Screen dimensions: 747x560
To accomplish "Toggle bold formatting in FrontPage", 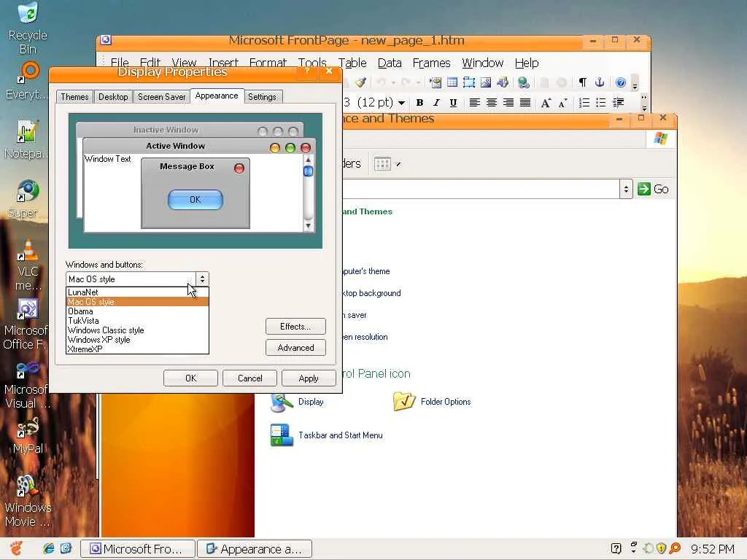I will pos(419,102).
